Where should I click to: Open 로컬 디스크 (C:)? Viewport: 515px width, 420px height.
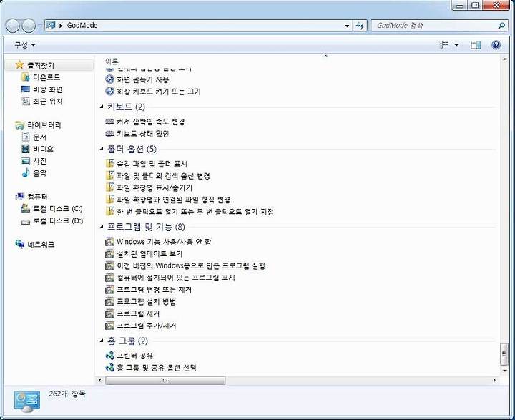coord(57,208)
